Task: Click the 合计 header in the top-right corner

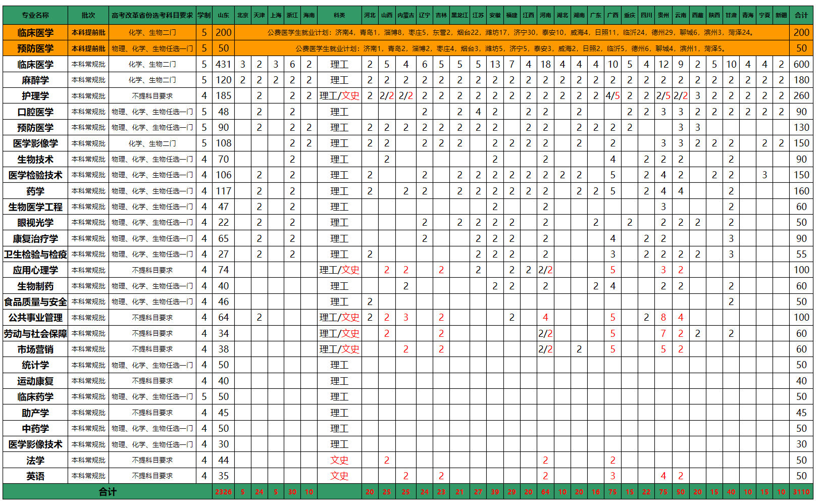Action: tap(801, 15)
